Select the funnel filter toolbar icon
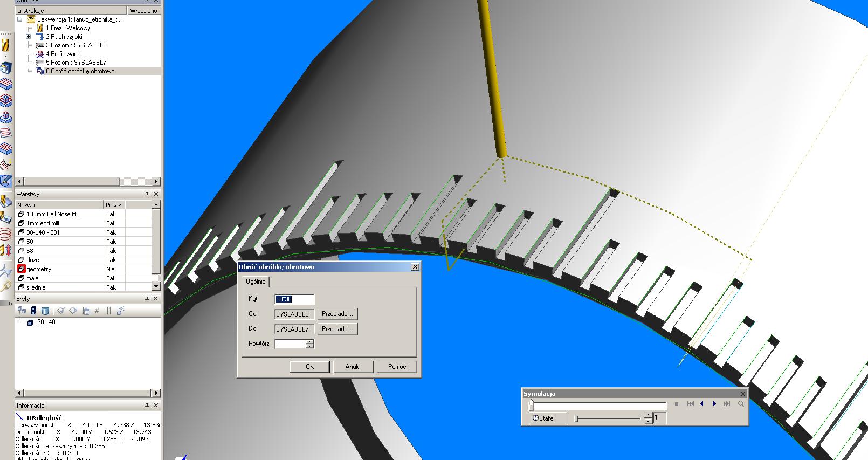 tap(5, 271)
